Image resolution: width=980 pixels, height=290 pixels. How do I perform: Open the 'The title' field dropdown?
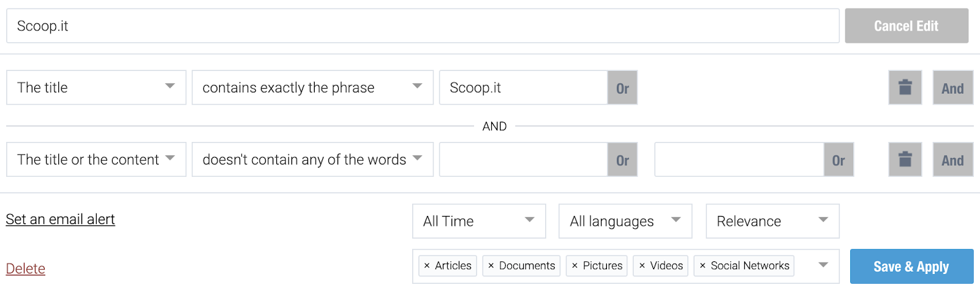(x=96, y=87)
